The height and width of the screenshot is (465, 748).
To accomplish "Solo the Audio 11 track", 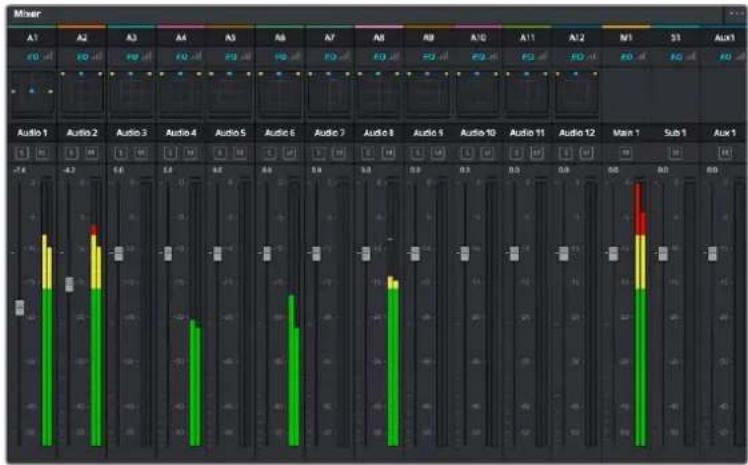I will (x=517, y=153).
